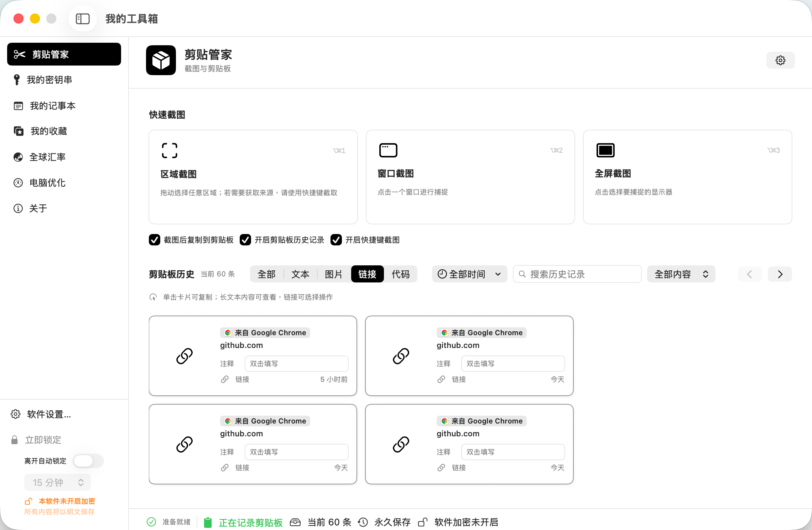The image size is (812, 530).
Task: Start 窗口截图 capture card
Action: click(470, 177)
